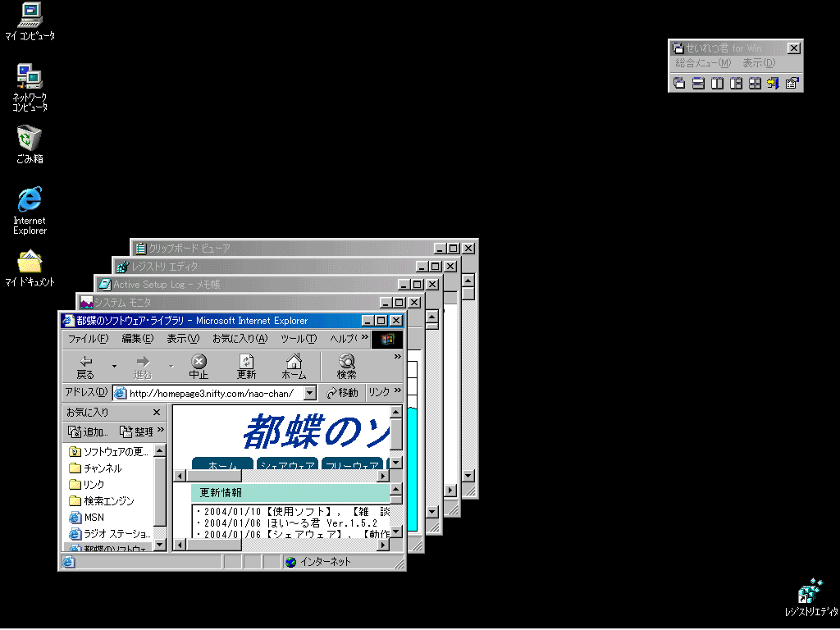Click the four-pane grid tile icon
This screenshot has width=840, height=630.
755,83
